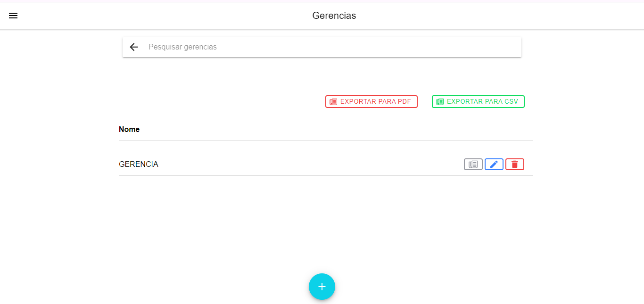The width and height of the screenshot is (644, 304).
Task: Click the empty right side of search field
Action: [x=448, y=47]
